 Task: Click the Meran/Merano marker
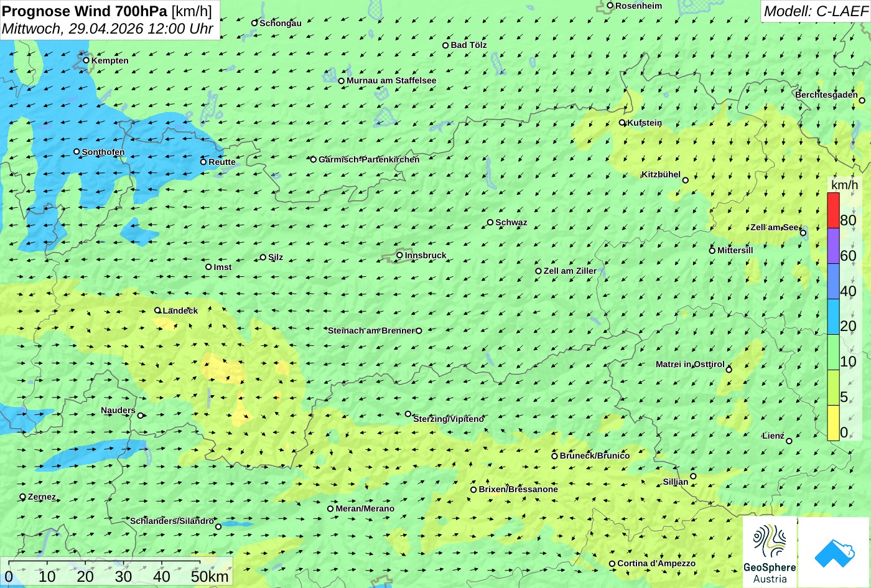330,508
